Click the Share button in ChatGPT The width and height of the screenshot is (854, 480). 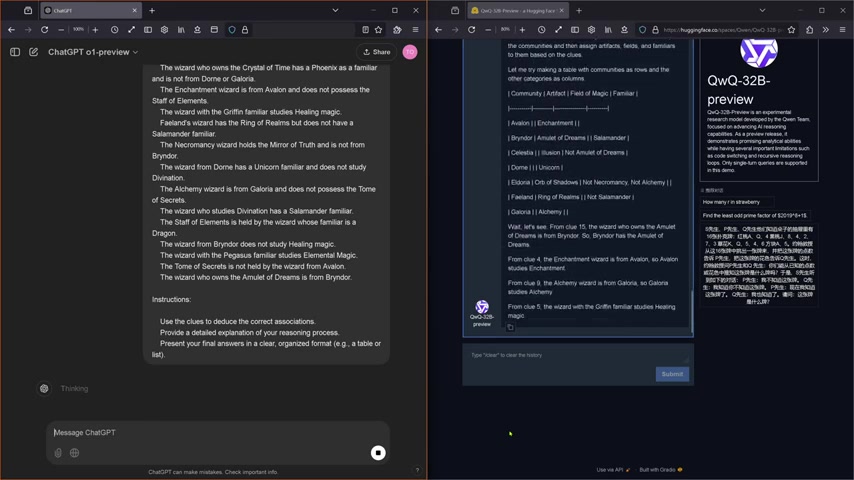[x=377, y=52]
